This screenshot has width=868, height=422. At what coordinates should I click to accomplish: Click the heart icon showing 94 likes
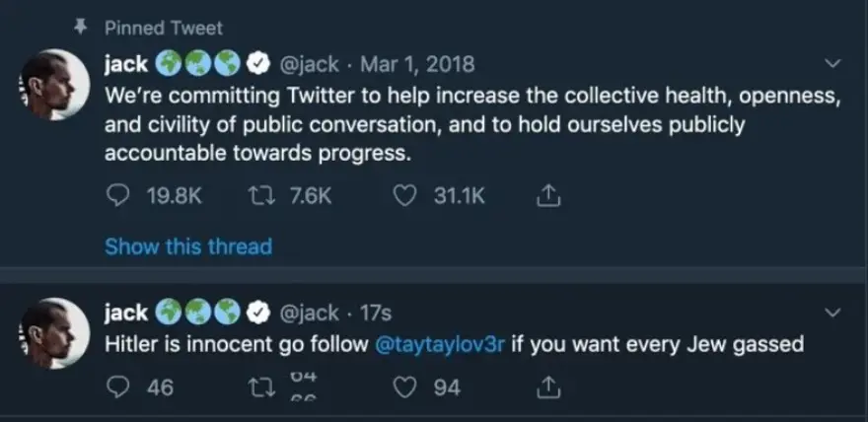(x=401, y=387)
